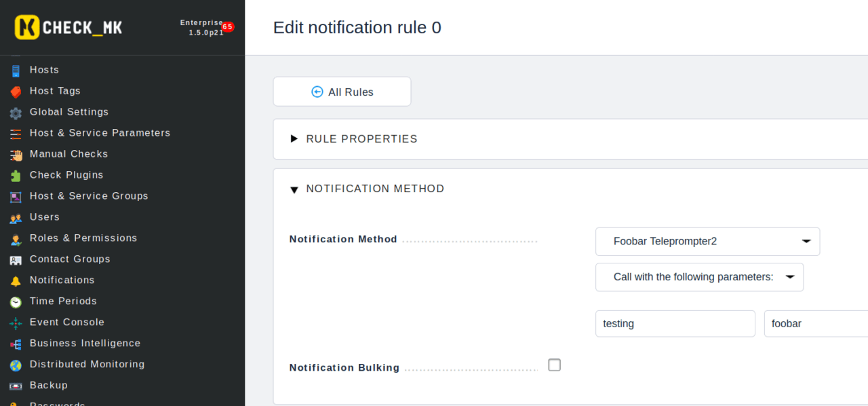Viewport: 868px width, 406px height.
Task: Click the Manual Checks icon
Action: coord(15,154)
